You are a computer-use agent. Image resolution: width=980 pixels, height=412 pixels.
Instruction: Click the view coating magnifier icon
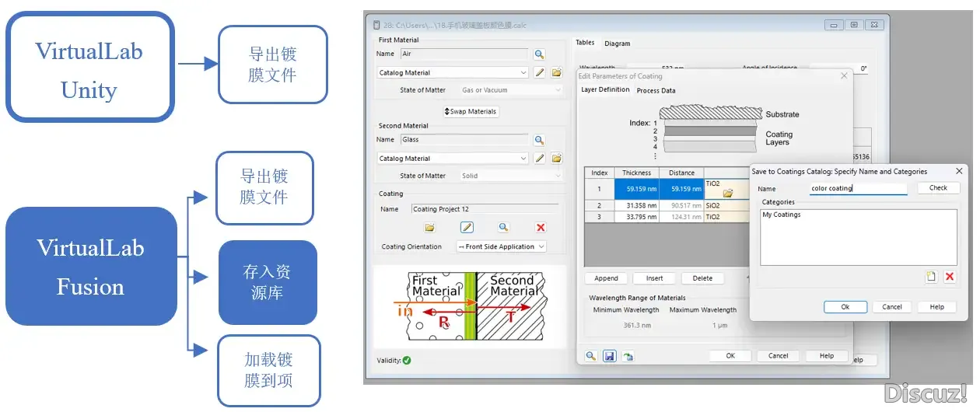(503, 228)
